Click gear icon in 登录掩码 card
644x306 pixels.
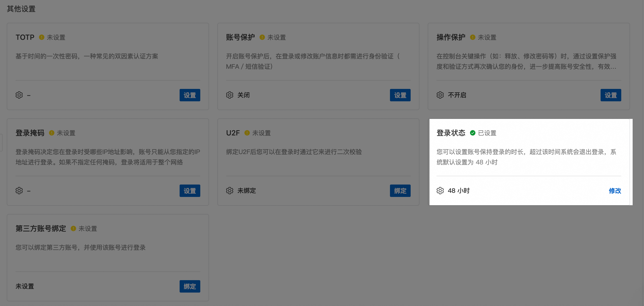coord(19,191)
